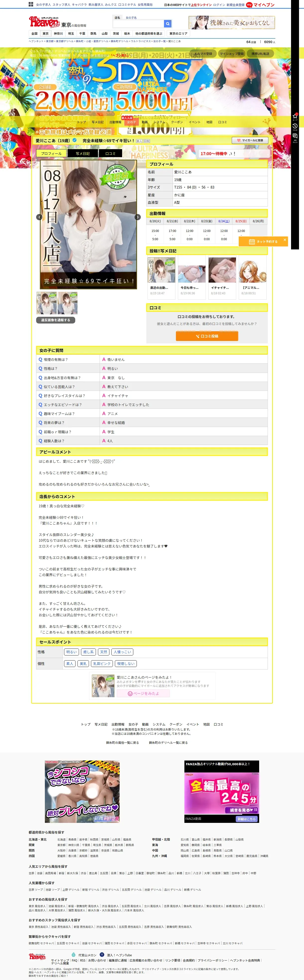The image size is (304, 980).
Task: Click the orange ネット予約する button
Action: point(263,241)
